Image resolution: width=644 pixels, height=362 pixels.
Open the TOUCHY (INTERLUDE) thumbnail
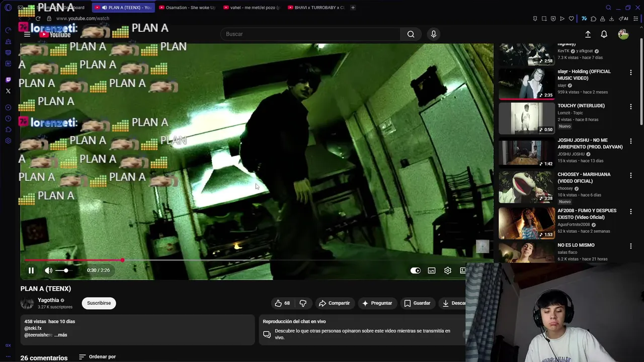(527, 118)
